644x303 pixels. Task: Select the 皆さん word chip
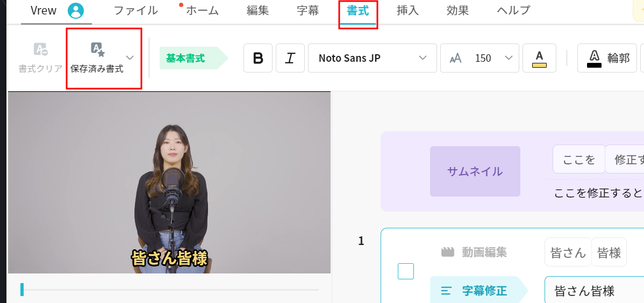[x=568, y=252]
